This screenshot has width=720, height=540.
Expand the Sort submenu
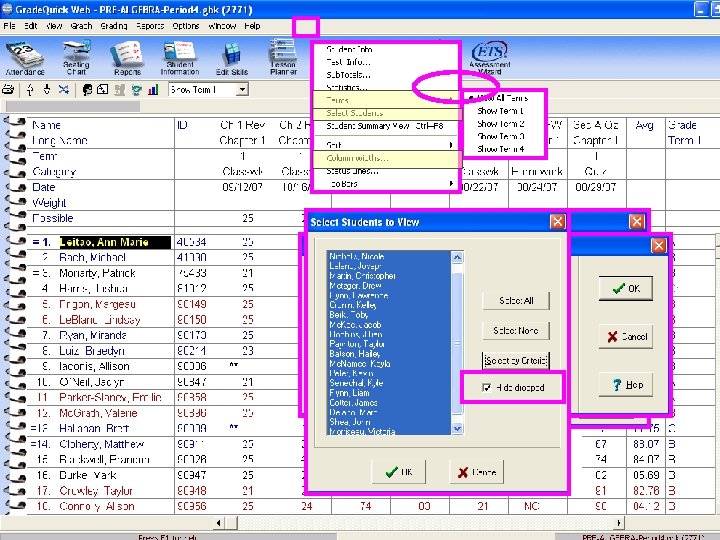click(x=386, y=145)
